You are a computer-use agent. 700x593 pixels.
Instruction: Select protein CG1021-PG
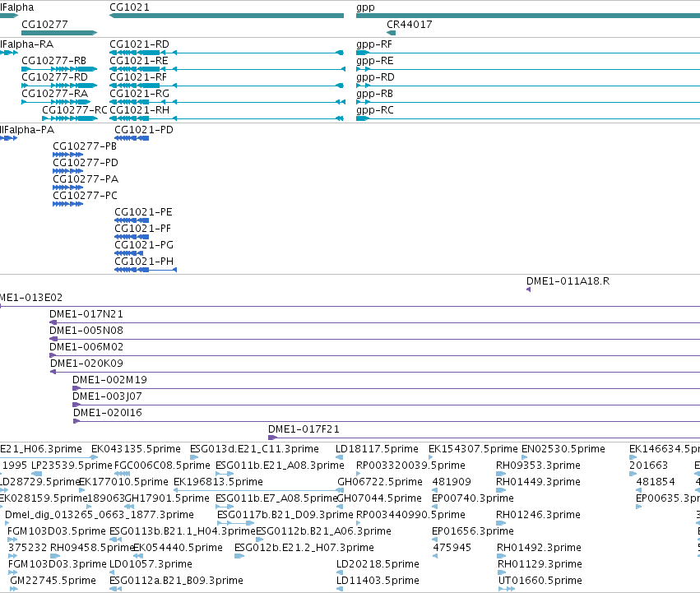129,253
